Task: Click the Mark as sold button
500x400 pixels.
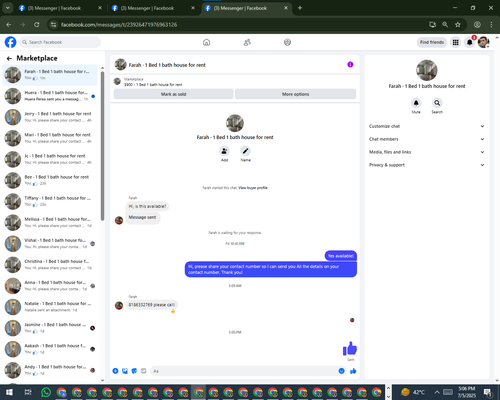Action: [173, 94]
